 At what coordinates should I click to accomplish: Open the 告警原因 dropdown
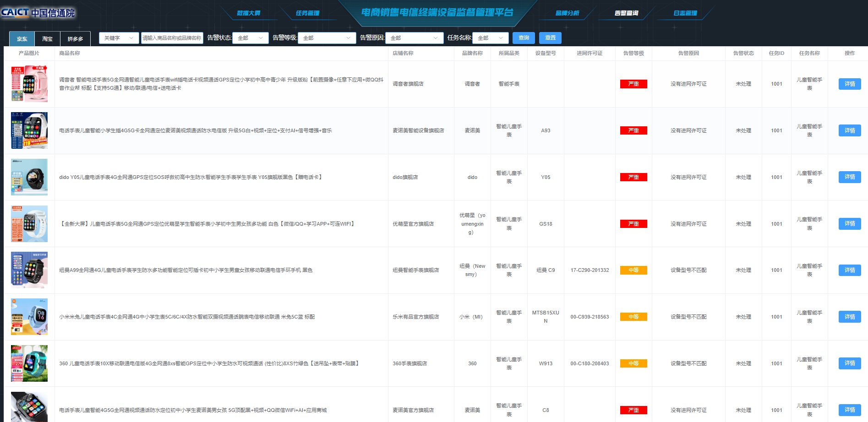415,38
